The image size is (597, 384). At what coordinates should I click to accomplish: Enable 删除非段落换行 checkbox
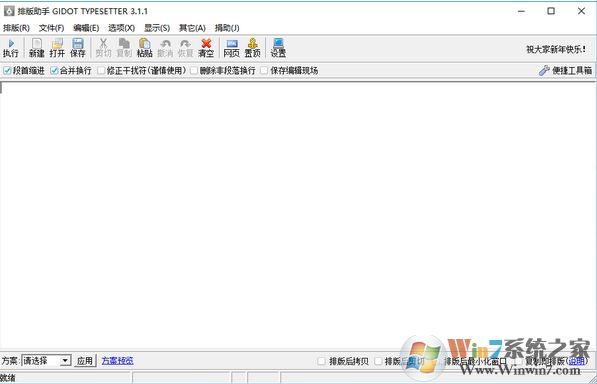[194, 70]
